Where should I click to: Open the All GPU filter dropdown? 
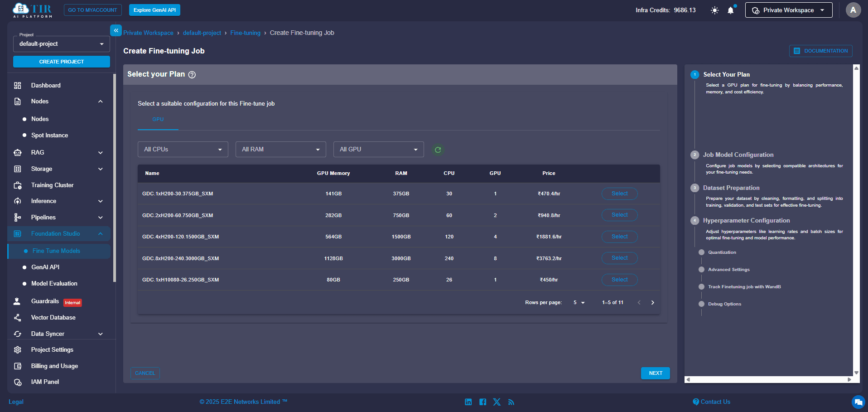(379, 150)
